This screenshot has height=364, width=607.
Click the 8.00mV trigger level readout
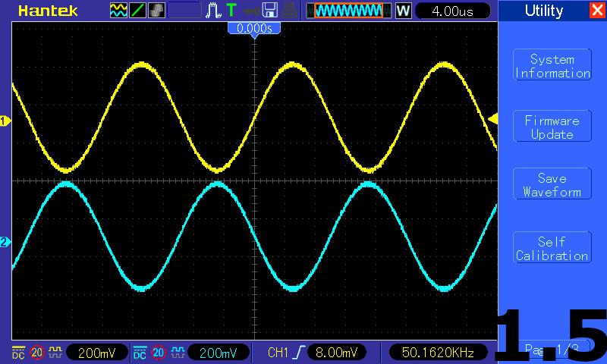(x=336, y=353)
